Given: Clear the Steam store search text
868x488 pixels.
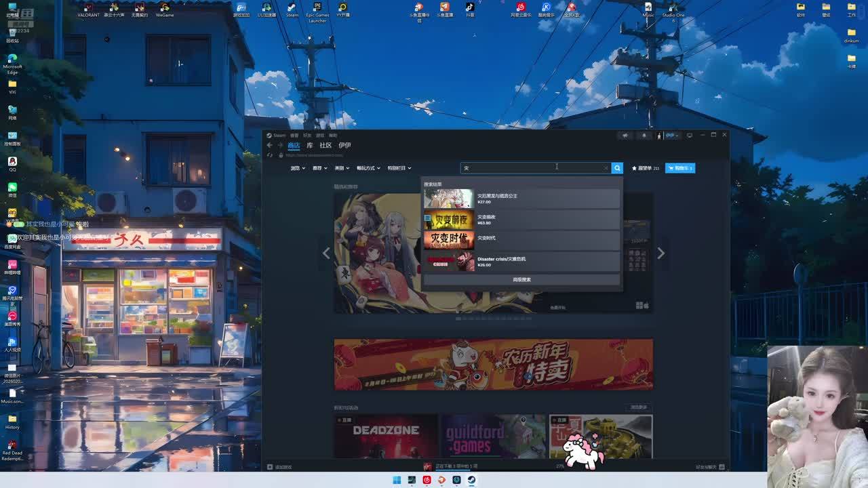Looking at the screenshot, I should point(606,168).
